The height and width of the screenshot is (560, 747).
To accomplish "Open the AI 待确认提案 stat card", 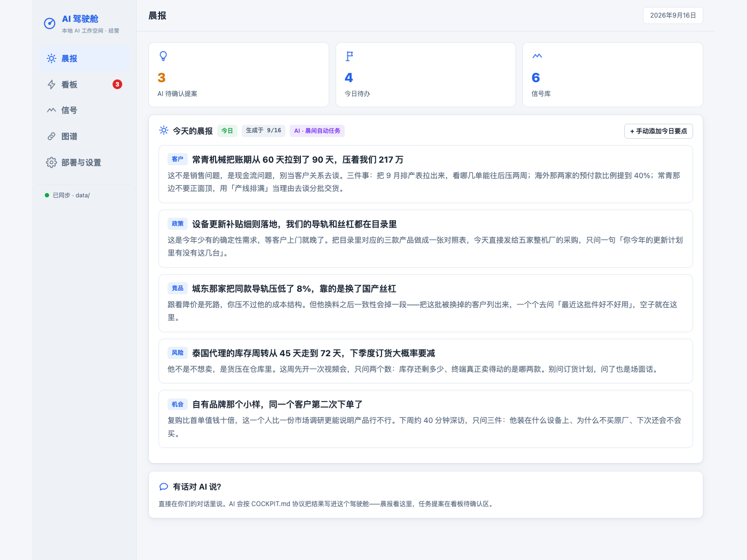I will (x=239, y=75).
